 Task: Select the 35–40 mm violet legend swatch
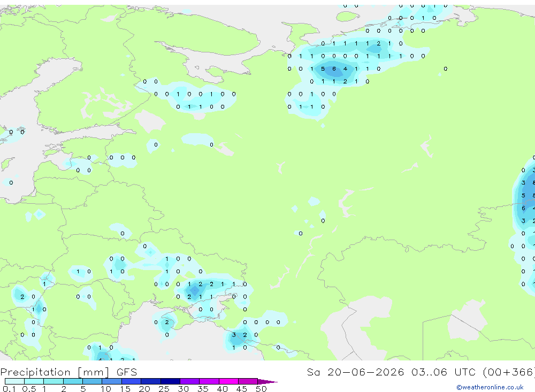tap(209, 381)
